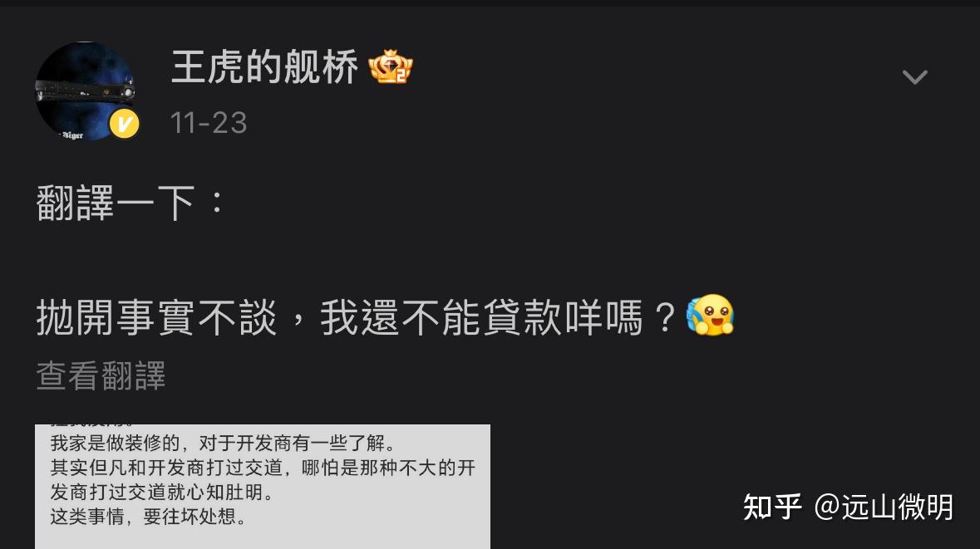Click the post date 11-23
This screenshot has width=980, height=549.
[x=209, y=123]
